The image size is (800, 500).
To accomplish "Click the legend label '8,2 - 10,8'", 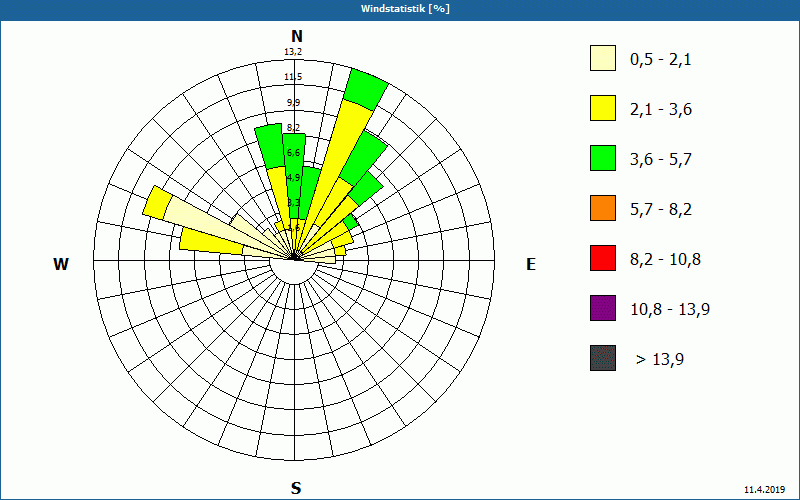I will 665,260.
